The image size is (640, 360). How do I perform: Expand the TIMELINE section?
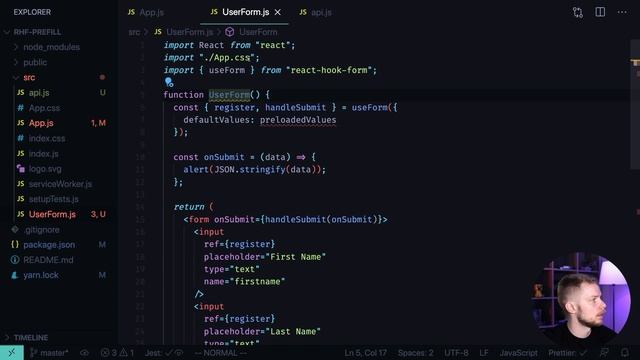(x=31, y=338)
